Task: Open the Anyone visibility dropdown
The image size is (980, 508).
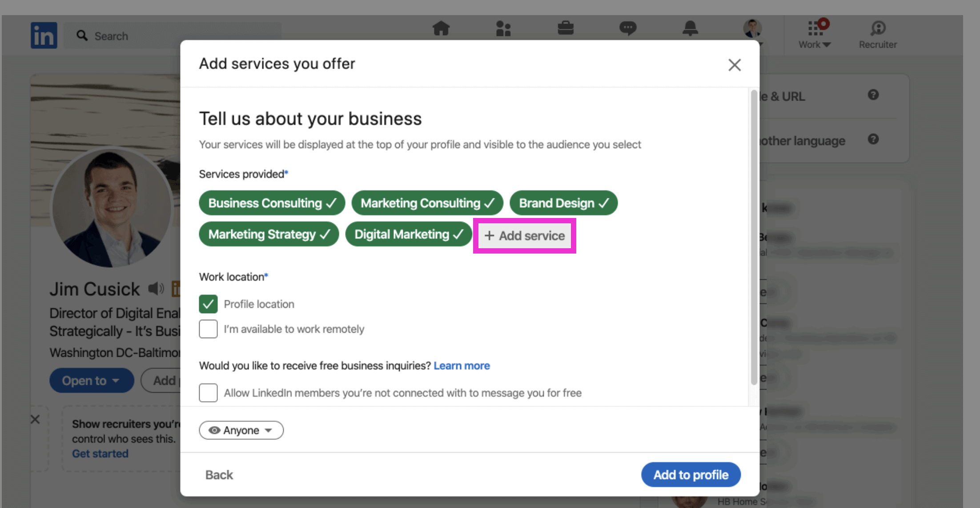Action: click(241, 430)
